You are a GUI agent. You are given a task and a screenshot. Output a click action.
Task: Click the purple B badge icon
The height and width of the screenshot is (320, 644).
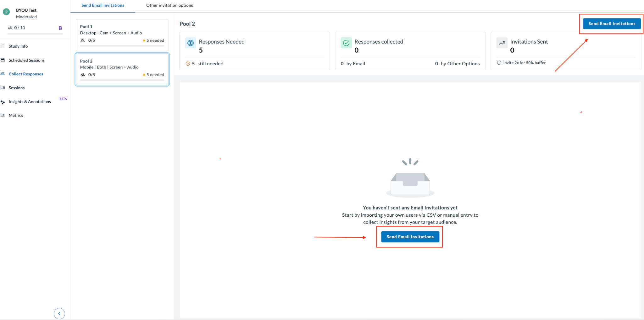(60, 28)
